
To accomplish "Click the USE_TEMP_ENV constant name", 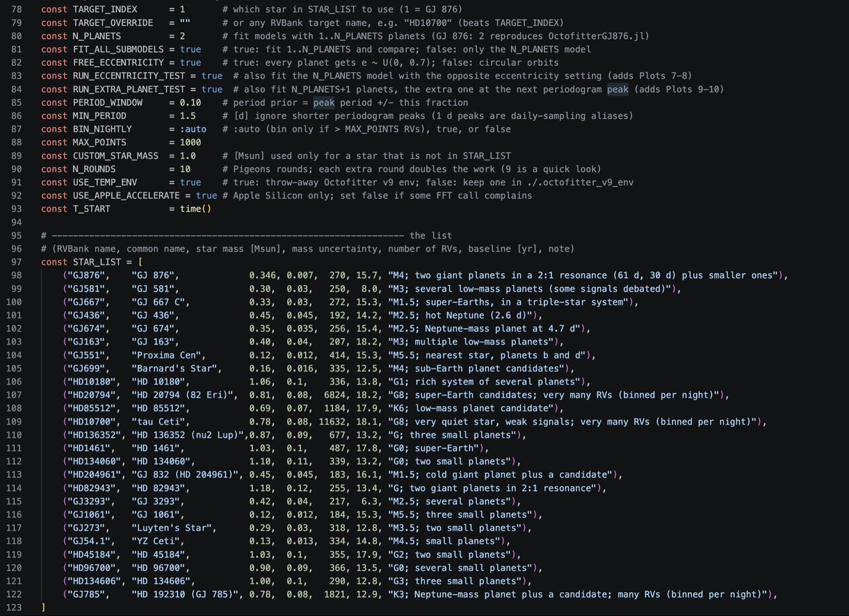I will pos(105,182).
